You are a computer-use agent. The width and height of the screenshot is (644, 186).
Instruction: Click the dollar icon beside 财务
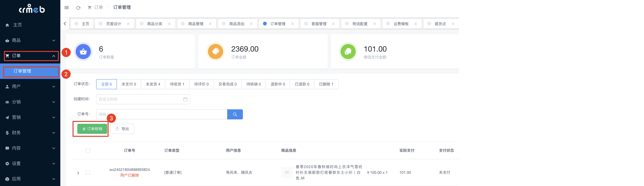click(x=7, y=133)
